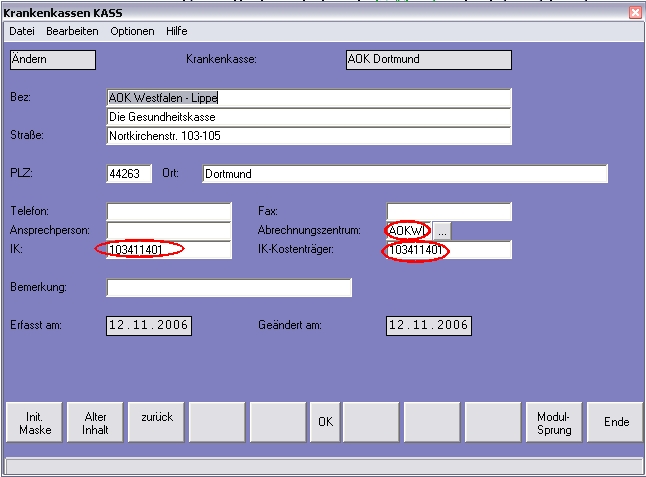646x477 pixels.
Task: Click the Ändern mode field
Action: click(x=53, y=60)
